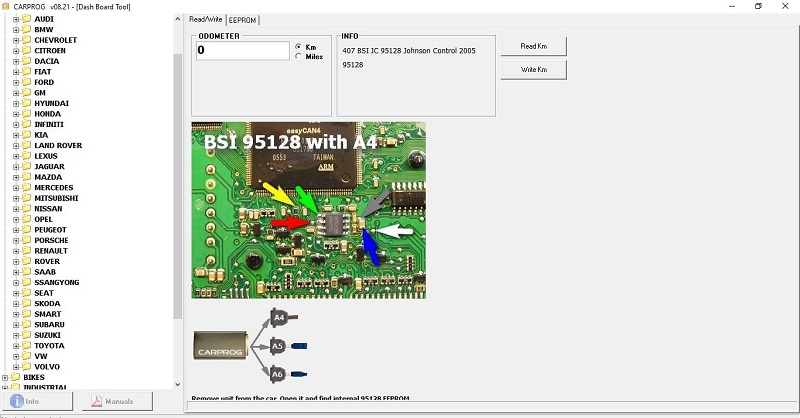Select the A6 adapter connector icon
Image resolution: width=800 pixels, height=418 pixels.
pos(288,374)
